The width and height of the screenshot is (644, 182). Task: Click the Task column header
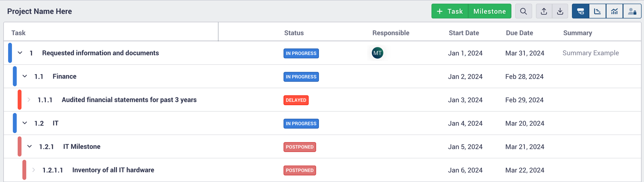pyautogui.click(x=18, y=33)
